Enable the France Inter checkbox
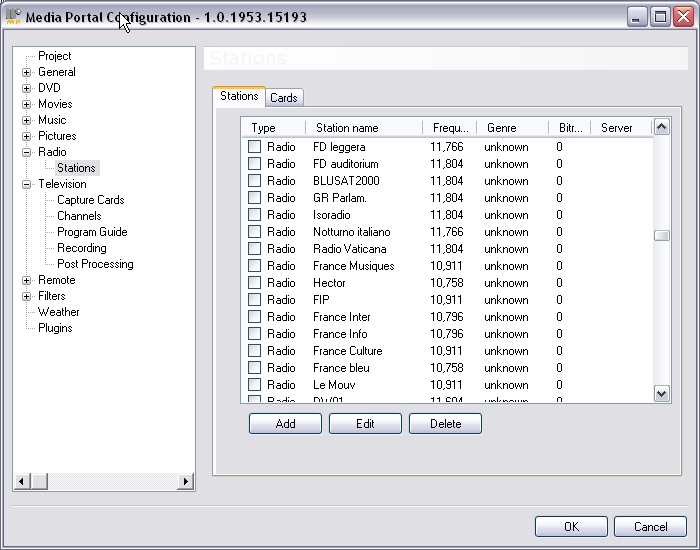 [254, 316]
